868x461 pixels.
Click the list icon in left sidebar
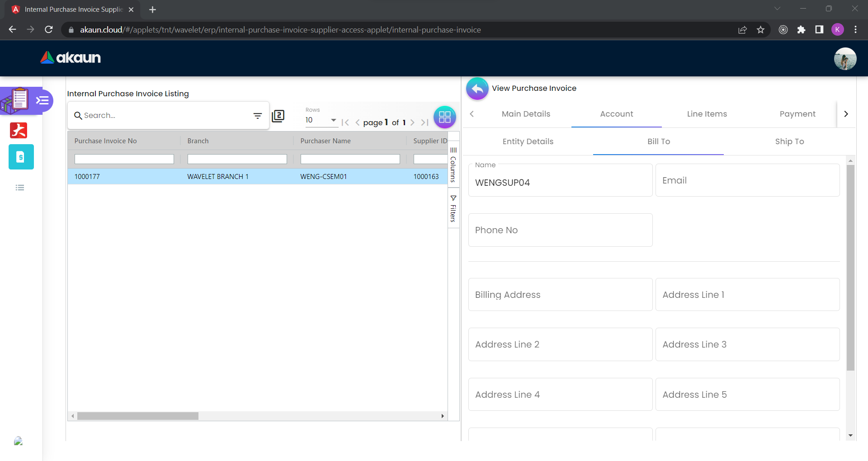(20, 188)
